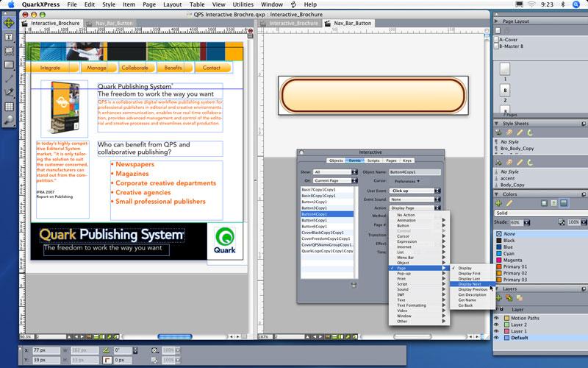The height and width of the screenshot is (368, 588).
Task: Open the Event Sound dropdown
Action: pyautogui.click(x=415, y=199)
